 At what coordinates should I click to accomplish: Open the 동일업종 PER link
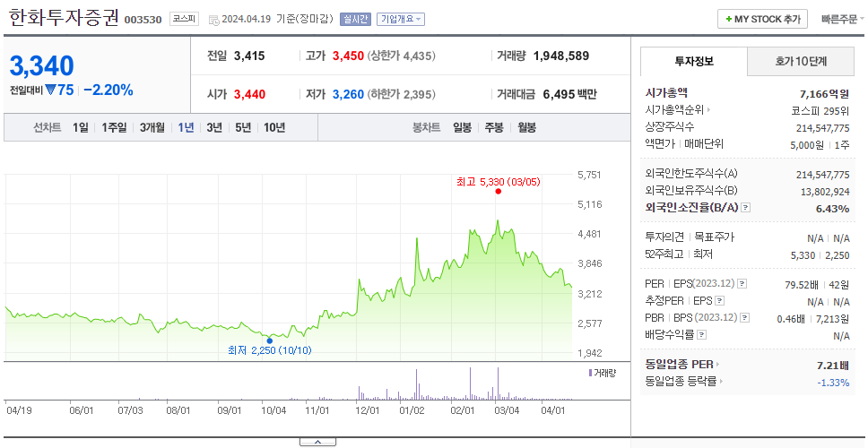tap(682, 365)
